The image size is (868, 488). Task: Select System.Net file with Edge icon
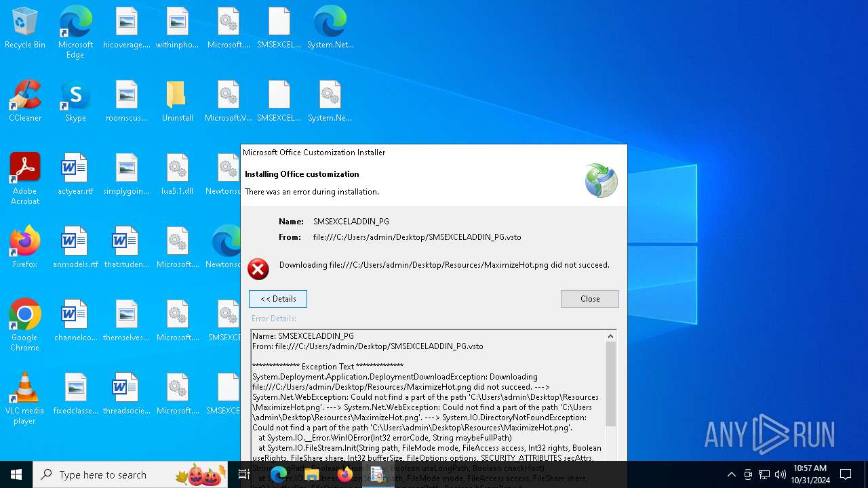[330, 28]
